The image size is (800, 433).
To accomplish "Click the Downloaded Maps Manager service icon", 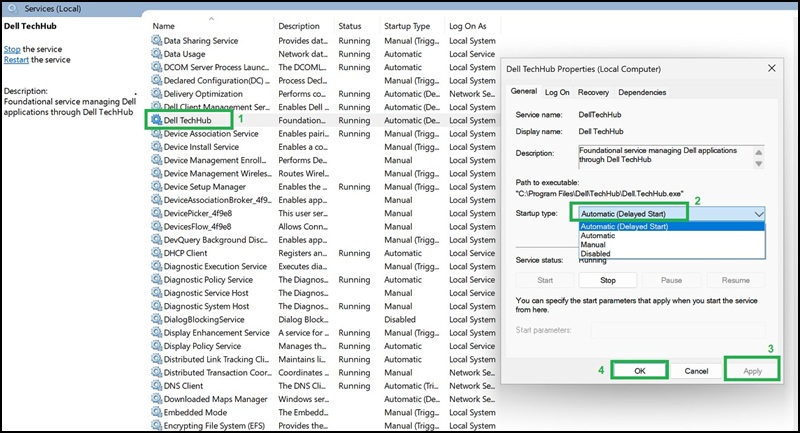I will (x=157, y=399).
